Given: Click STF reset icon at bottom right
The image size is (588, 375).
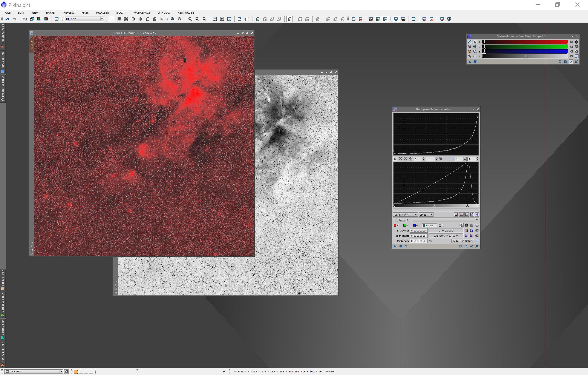Looking at the screenshot, I should click(576, 62).
